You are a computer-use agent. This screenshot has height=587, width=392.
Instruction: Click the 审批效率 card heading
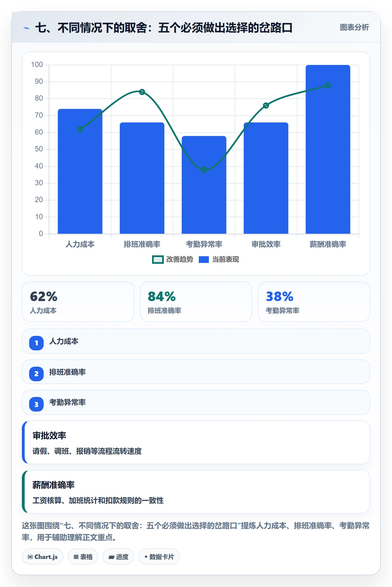pyautogui.click(x=49, y=436)
